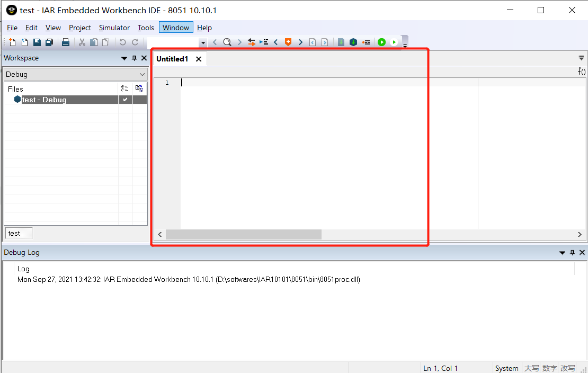Click the Go To line icon
The image size is (588, 373).
(x=264, y=42)
